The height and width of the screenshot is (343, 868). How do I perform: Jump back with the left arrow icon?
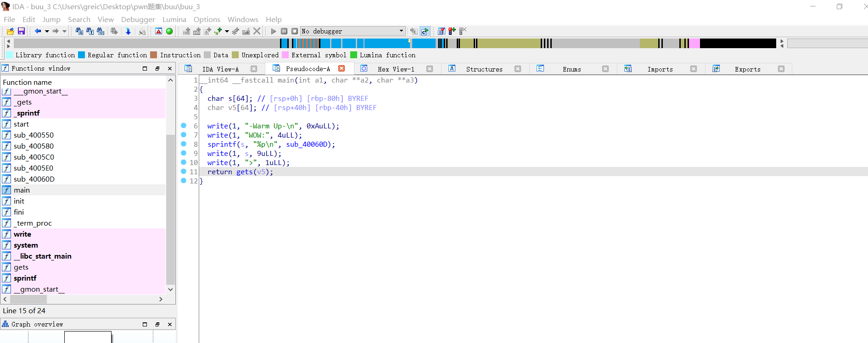(x=38, y=31)
